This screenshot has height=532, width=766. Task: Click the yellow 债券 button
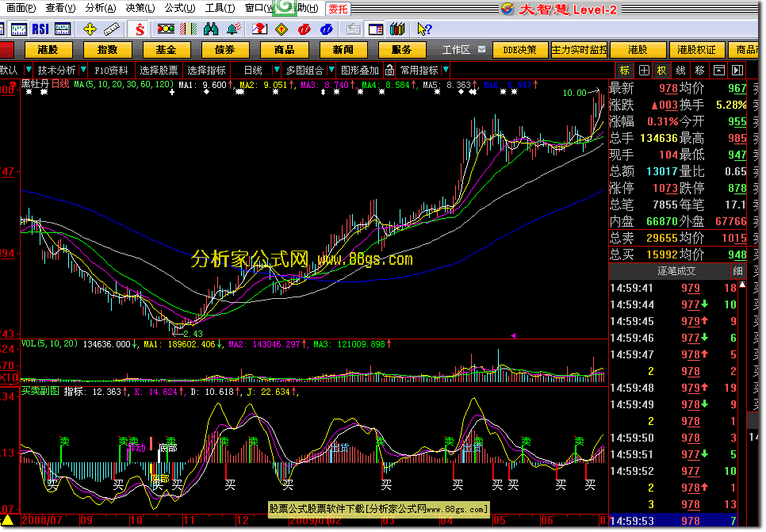225,49
